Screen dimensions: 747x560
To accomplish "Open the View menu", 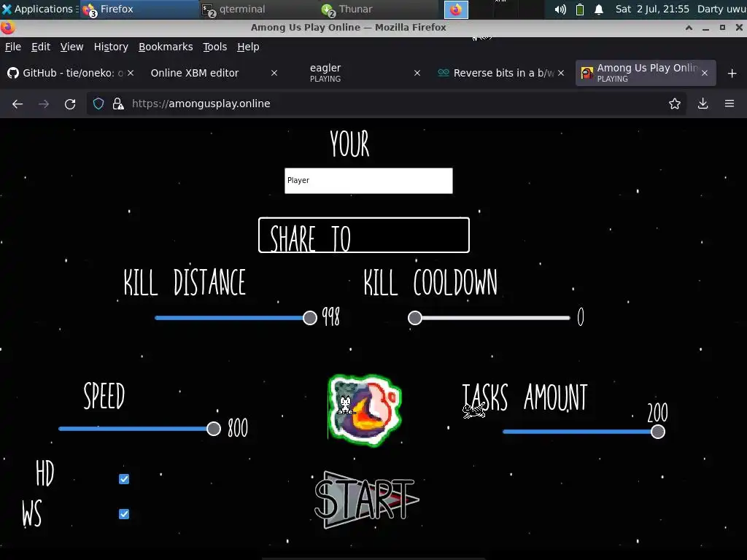I will [x=71, y=47].
